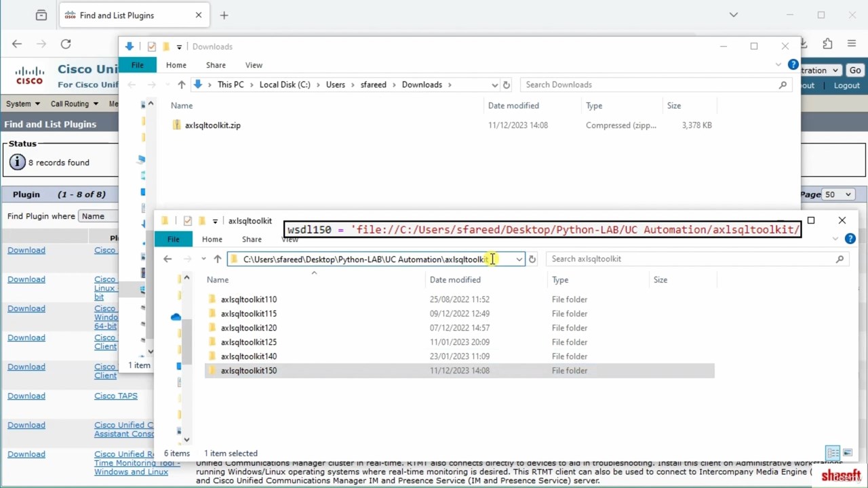Sort Downloads by Type column
Viewport: 868px width, 488px height.
pyautogui.click(x=594, y=106)
